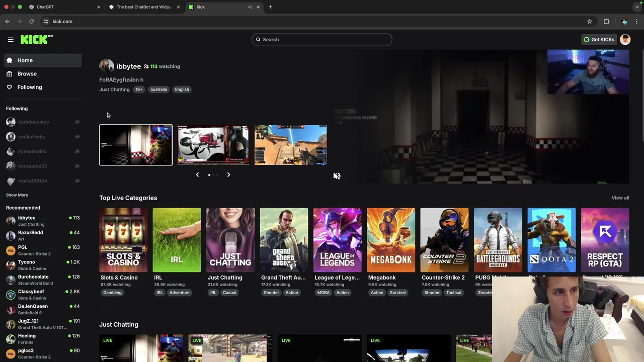Open ibbytee's featured channel avatar
The image size is (644, 362).
(x=106, y=66)
